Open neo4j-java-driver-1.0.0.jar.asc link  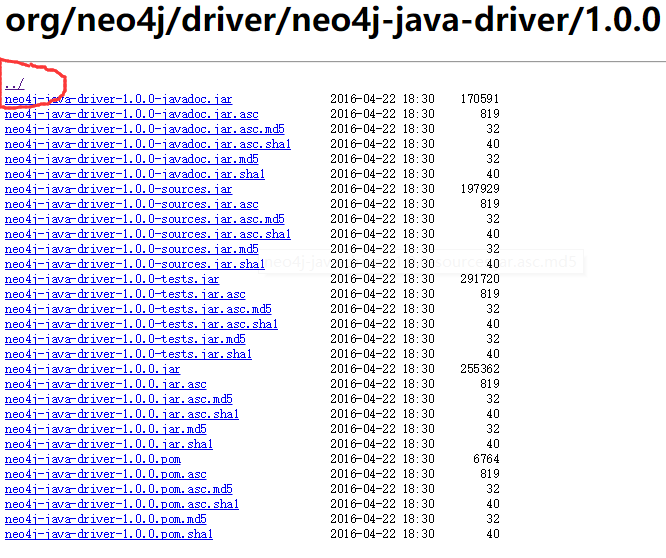point(105,384)
